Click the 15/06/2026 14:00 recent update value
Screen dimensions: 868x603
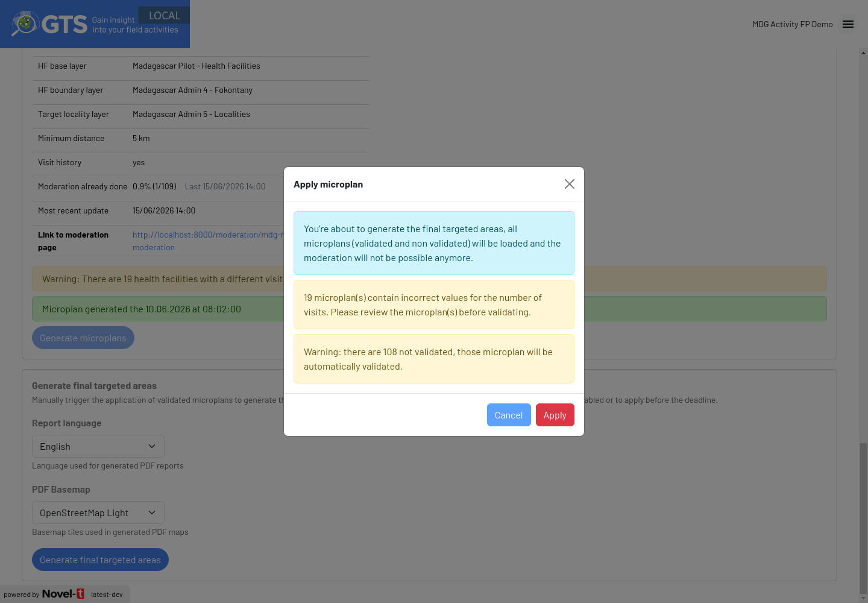pos(164,210)
